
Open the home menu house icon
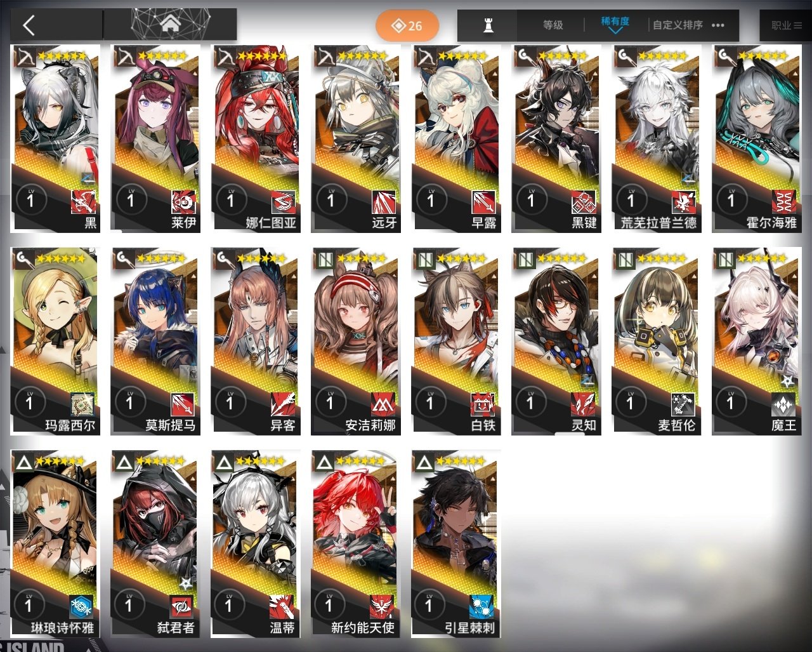[170, 25]
